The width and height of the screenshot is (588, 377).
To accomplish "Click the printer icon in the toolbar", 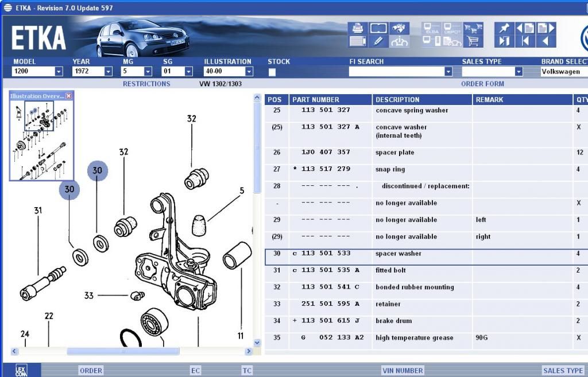I will 358,28.
